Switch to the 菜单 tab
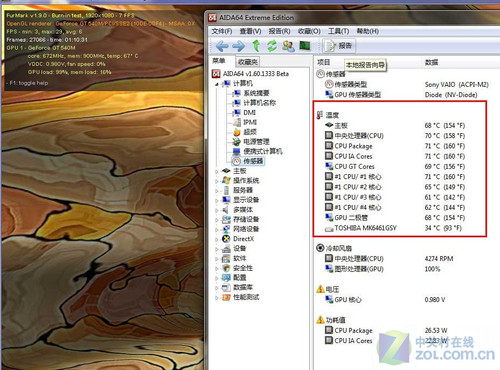 219,61
